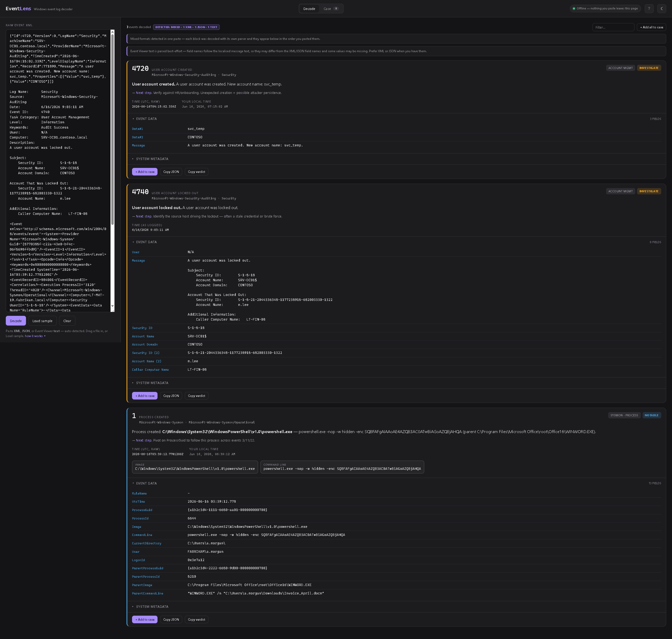Select the ParentCommandLine value with Invoice_April.docm
Image resolution: width=672 pixels, height=639 pixels.
click(x=256, y=593)
